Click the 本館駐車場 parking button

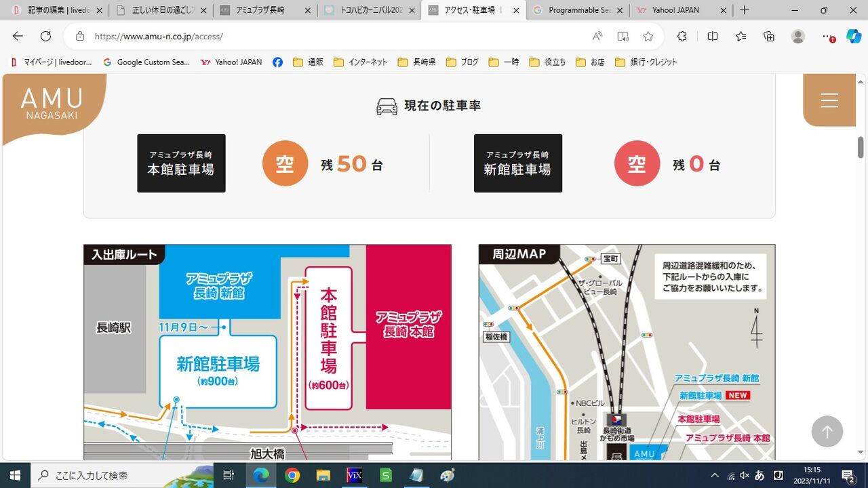(181, 163)
